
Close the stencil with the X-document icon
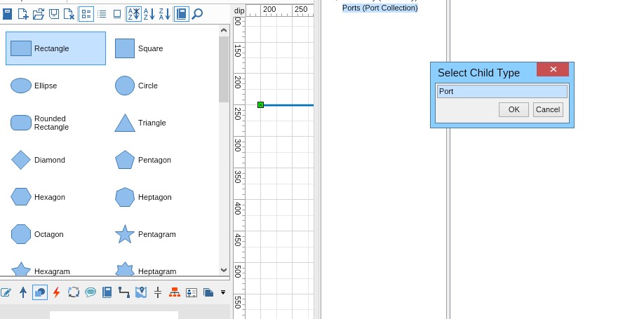[x=69, y=14]
